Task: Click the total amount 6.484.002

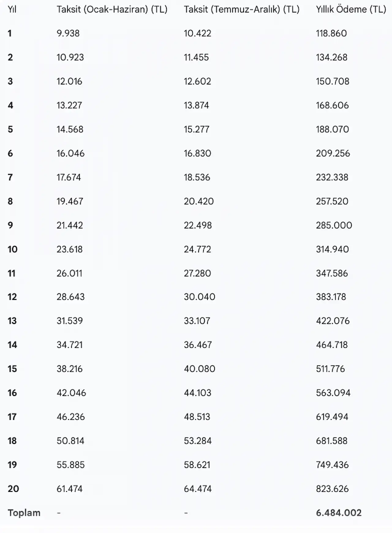Action: [339, 513]
